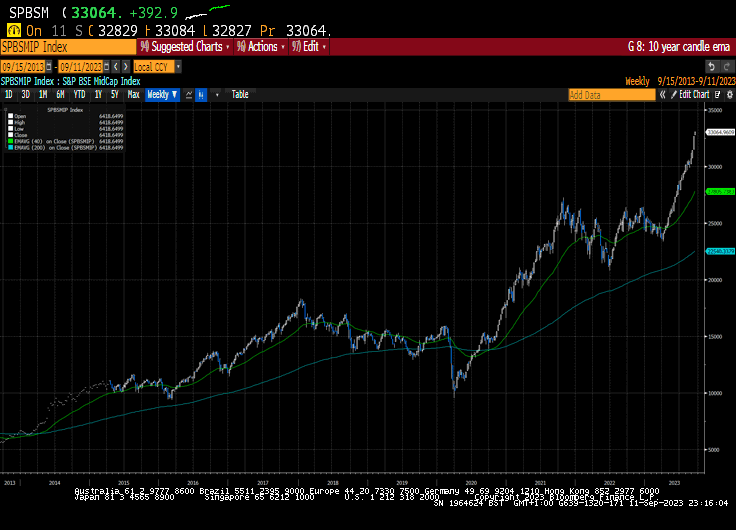The image size is (736, 530).
Task: Expand chart type dropdown arrow beside candle icon
Action: coord(217,95)
